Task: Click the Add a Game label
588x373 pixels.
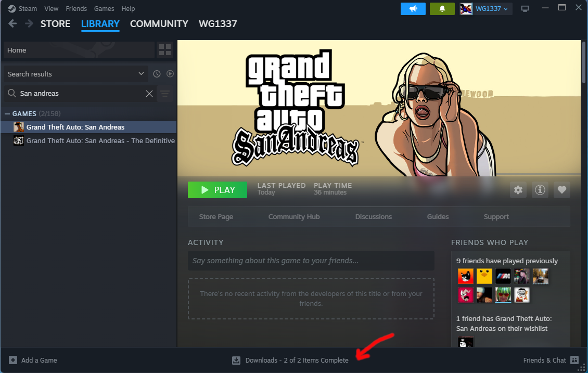Action: click(39, 360)
